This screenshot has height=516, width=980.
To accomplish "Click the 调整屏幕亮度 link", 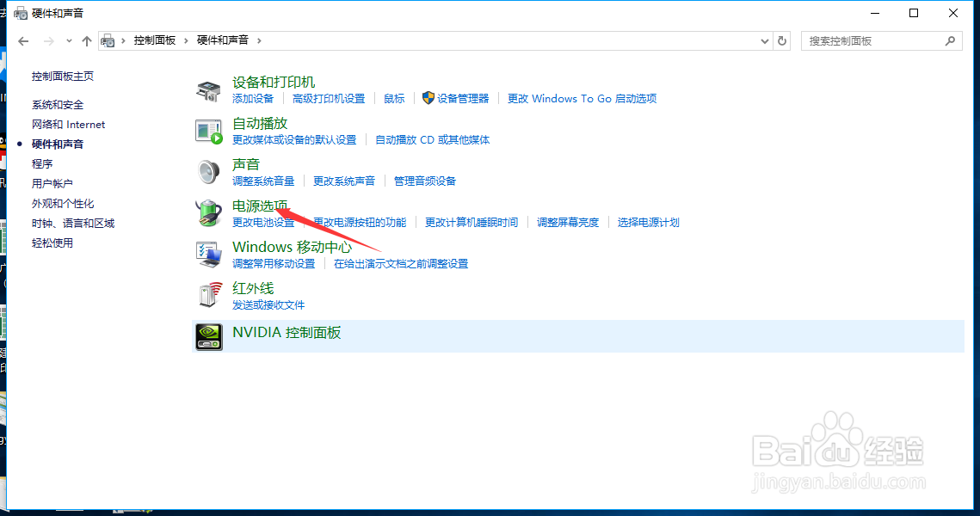I will [568, 222].
